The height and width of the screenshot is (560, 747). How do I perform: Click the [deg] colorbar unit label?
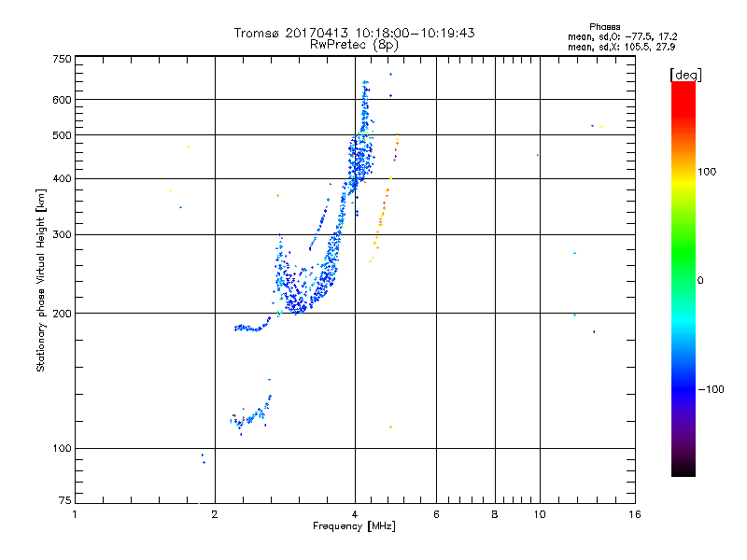[x=685, y=75]
